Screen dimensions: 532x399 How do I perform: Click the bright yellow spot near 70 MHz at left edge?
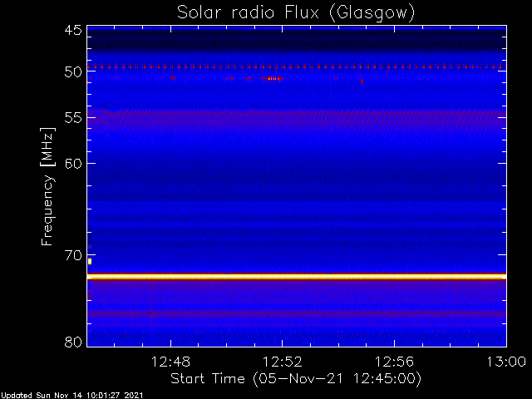pos(90,261)
